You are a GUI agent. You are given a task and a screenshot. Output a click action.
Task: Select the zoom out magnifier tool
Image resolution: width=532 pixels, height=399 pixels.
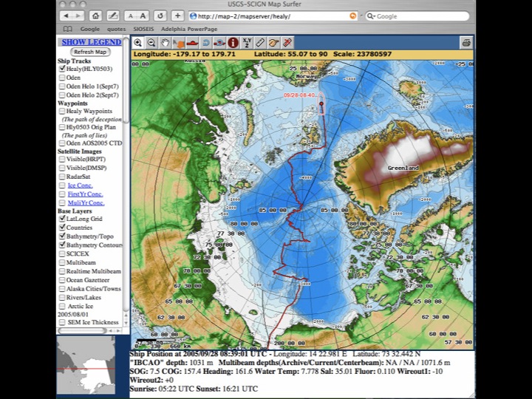[x=151, y=43]
